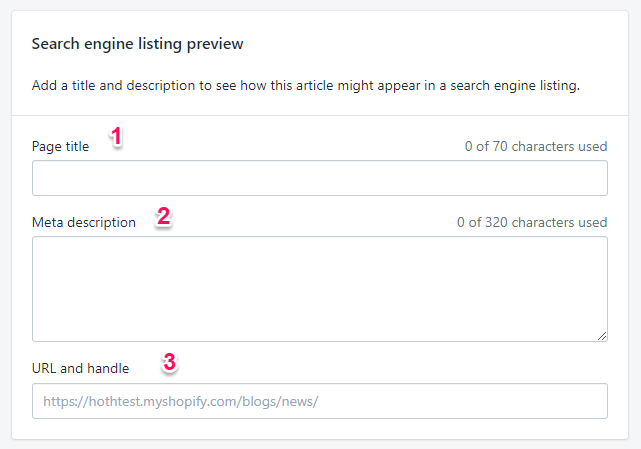The image size is (641, 449).
Task: Click the "URL and handle" label
Action: [x=80, y=368]
